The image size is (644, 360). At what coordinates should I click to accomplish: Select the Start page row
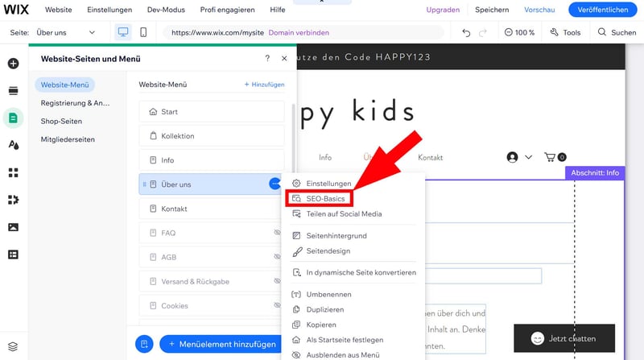[x=212, y=111]
